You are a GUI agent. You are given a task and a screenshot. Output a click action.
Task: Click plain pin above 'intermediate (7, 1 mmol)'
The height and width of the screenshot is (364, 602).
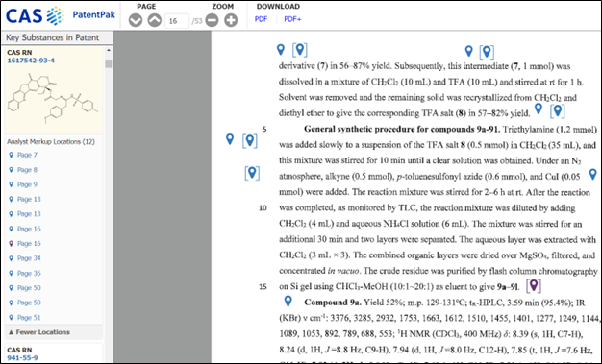(468, 51)
